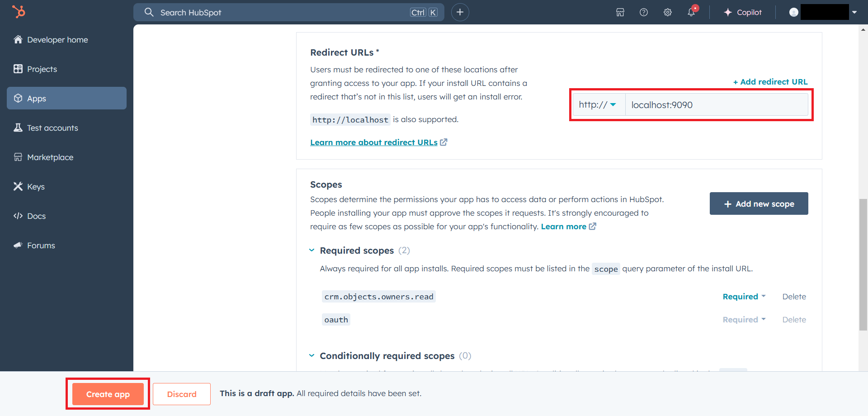Delete the crm.objects.owners.read scope

(x=794, y=297)
